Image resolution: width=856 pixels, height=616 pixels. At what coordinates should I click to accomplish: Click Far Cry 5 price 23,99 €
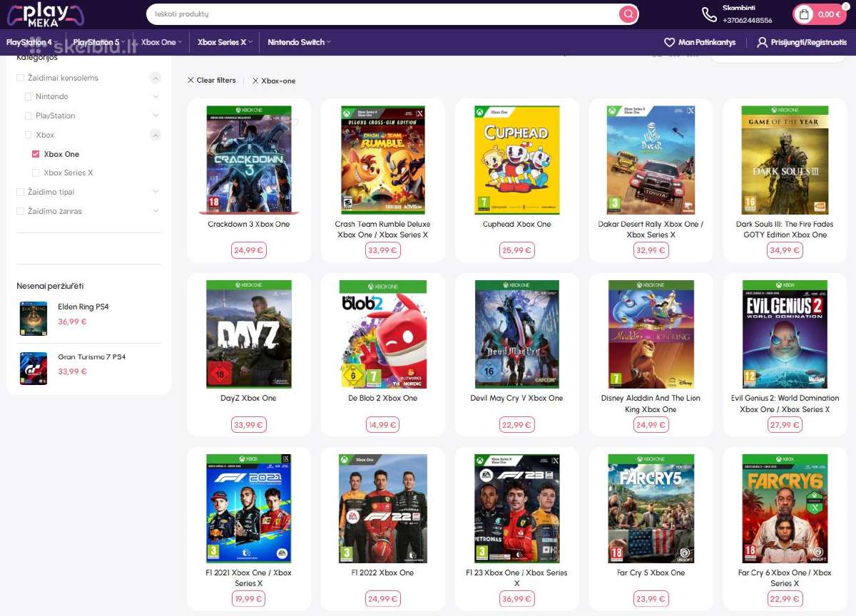coord(651,599)
